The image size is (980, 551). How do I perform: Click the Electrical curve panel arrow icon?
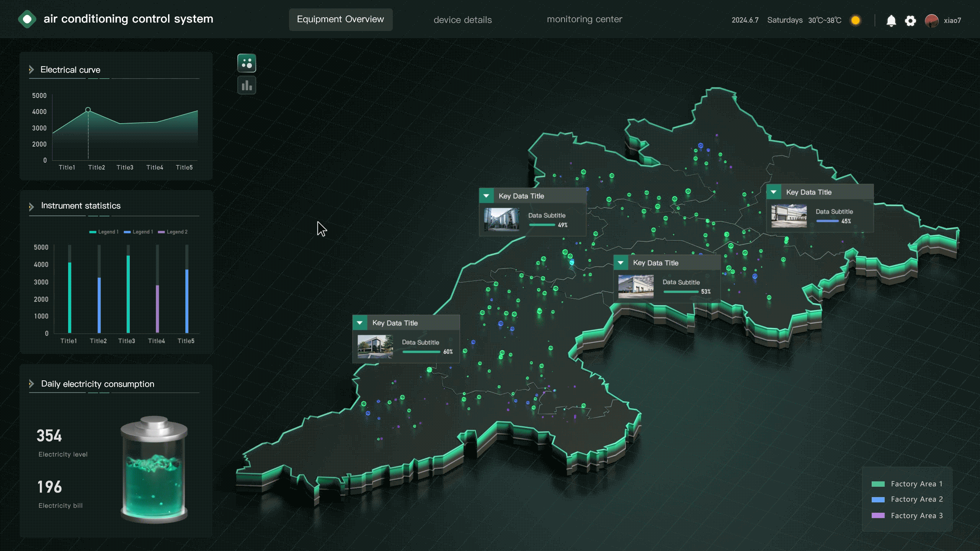(31, 70)
